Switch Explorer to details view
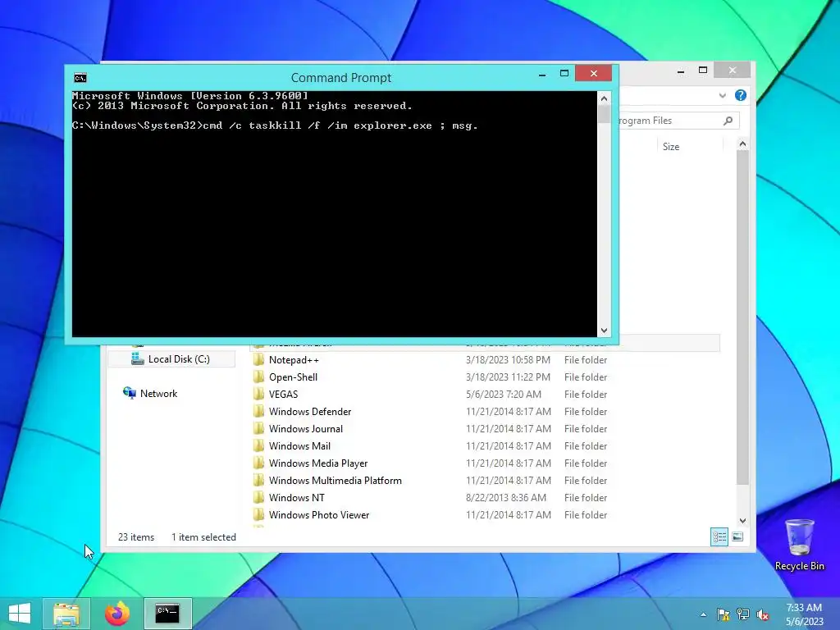Screen dimensions: 840x630 point(719,536)
